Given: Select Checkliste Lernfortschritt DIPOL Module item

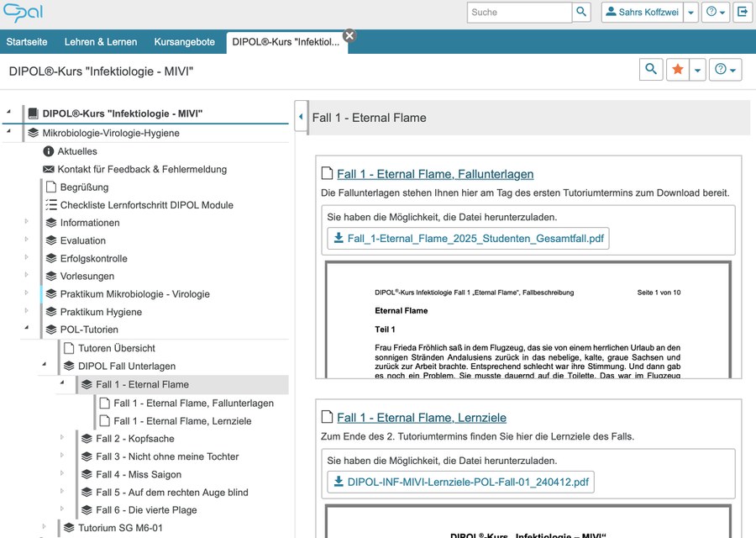Looking at the screenshot, I should pos(146,205).
